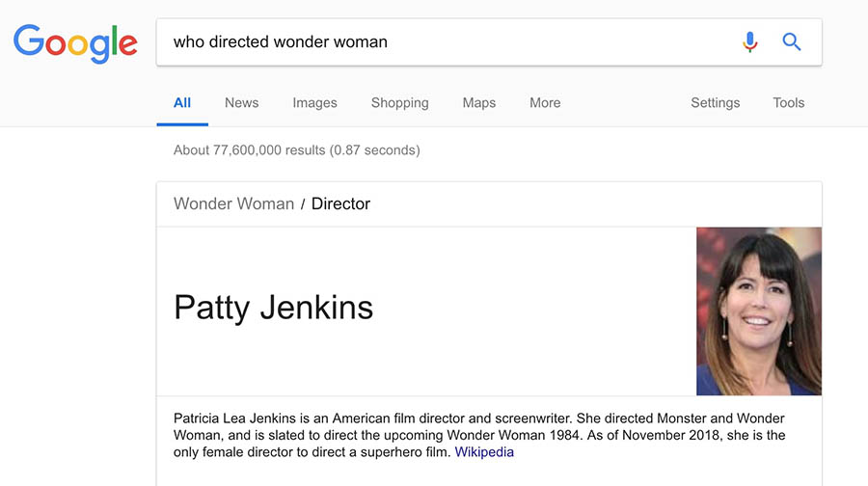The width and height of the screenshot is (868, 486).
Task: Switch to the News tab
Action: (241, 103)
